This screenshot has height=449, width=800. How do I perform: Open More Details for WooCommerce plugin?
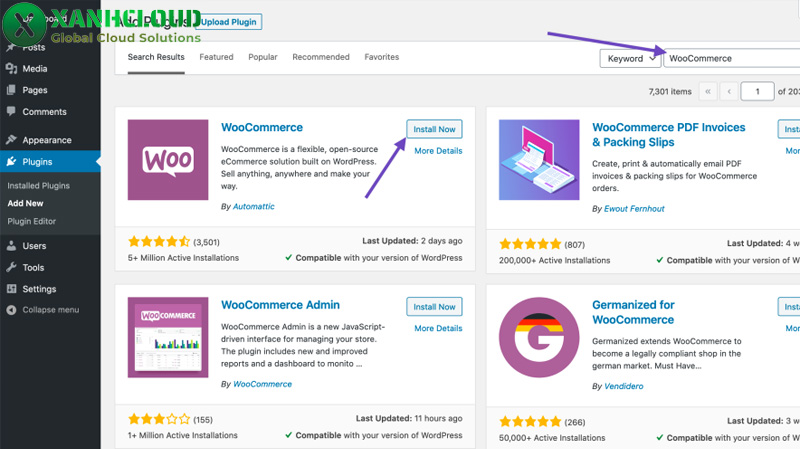click(438, 151)
